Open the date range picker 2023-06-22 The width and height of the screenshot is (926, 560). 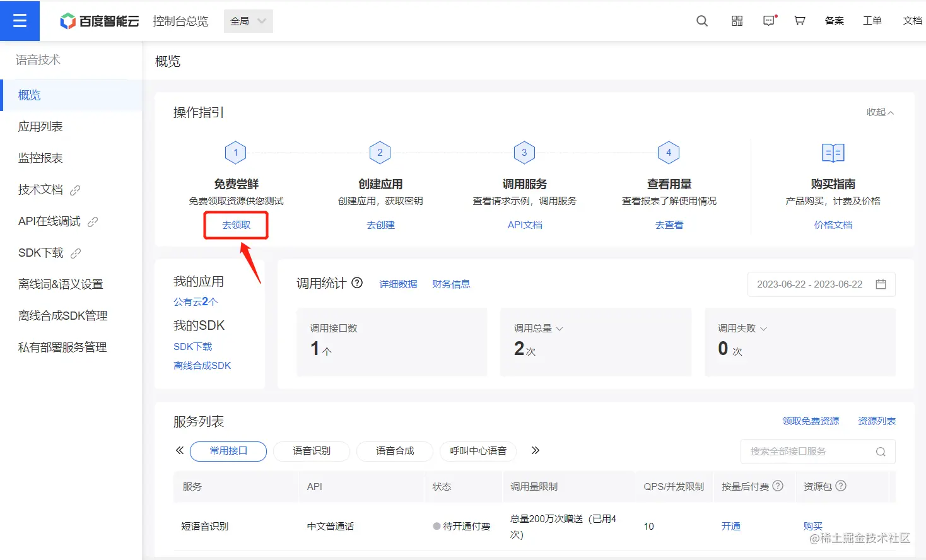(821, 284)
